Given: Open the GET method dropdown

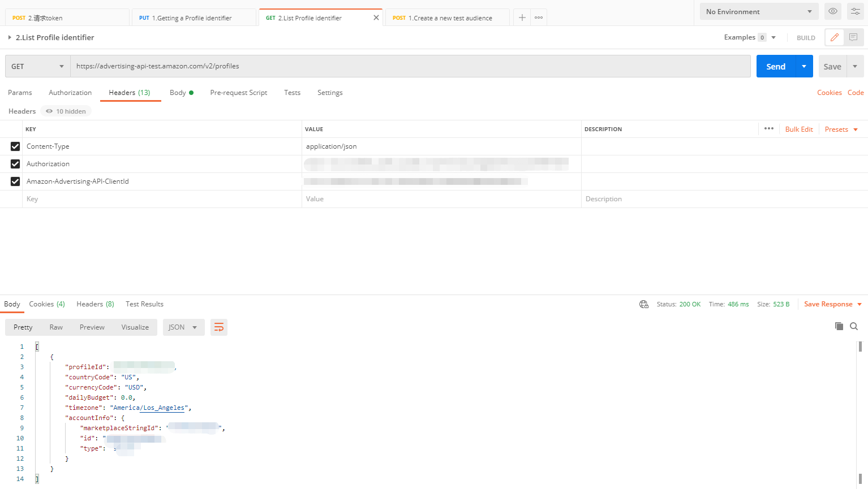Looking at the screenshot, I should (37, 66).
